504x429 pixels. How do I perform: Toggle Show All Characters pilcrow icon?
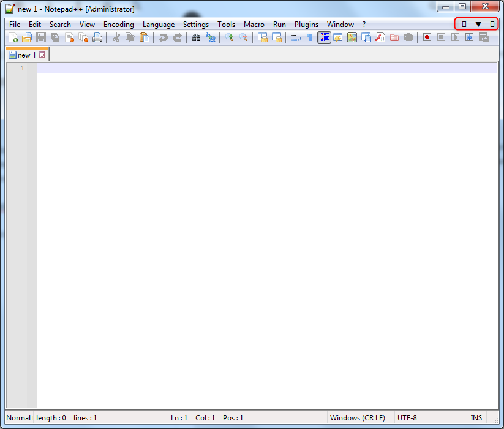coord(309,37)
